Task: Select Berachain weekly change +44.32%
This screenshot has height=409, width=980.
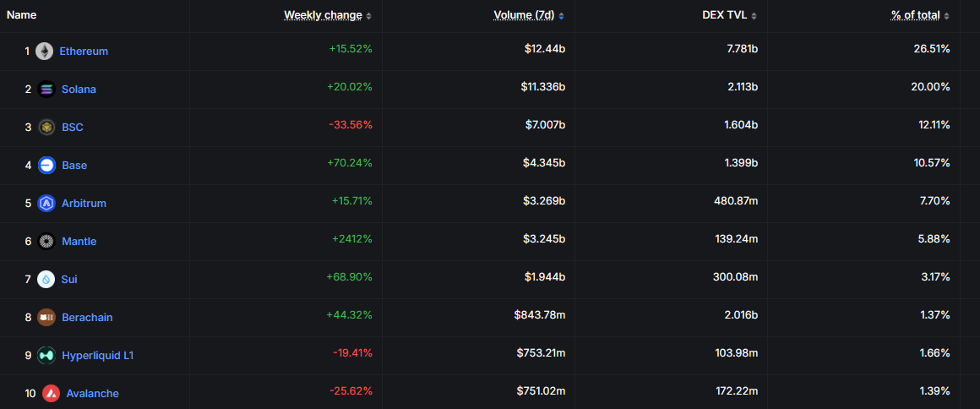Action: click(x=350, y=315)
